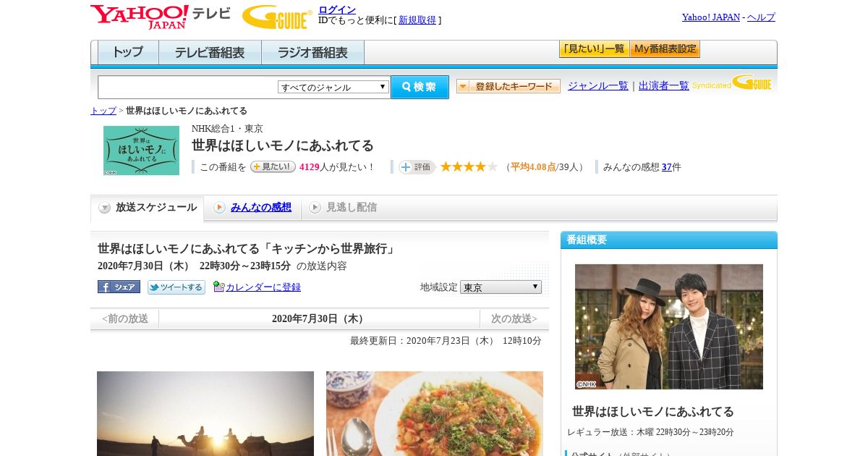Open the ヘルプ link
The image size is (868, 456).
click(761, 17)
